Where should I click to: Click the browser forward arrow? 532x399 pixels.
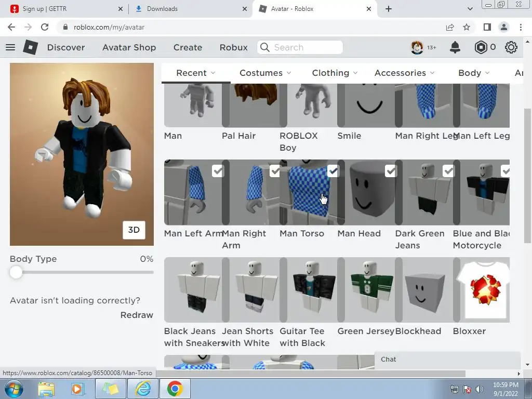[28, 27]
